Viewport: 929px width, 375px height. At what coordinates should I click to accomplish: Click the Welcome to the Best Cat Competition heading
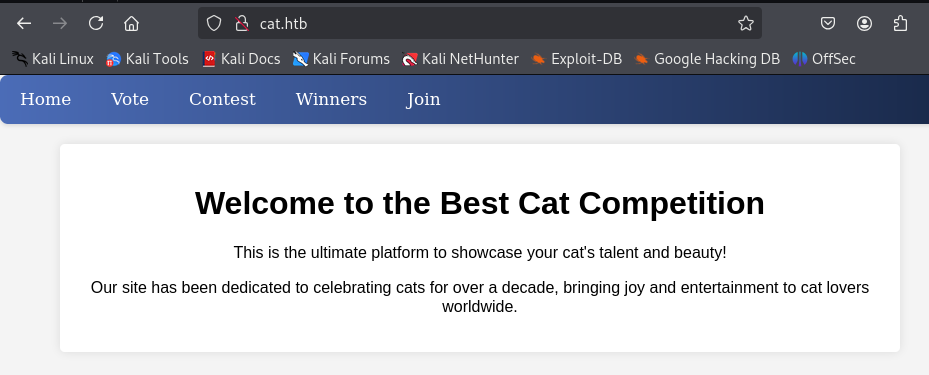click(480, 203)
